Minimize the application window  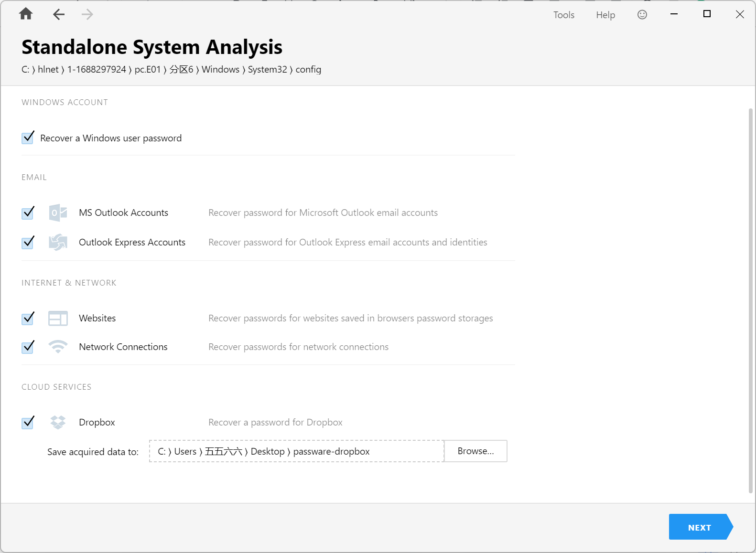pyautogui.click(x=674, y=14)
